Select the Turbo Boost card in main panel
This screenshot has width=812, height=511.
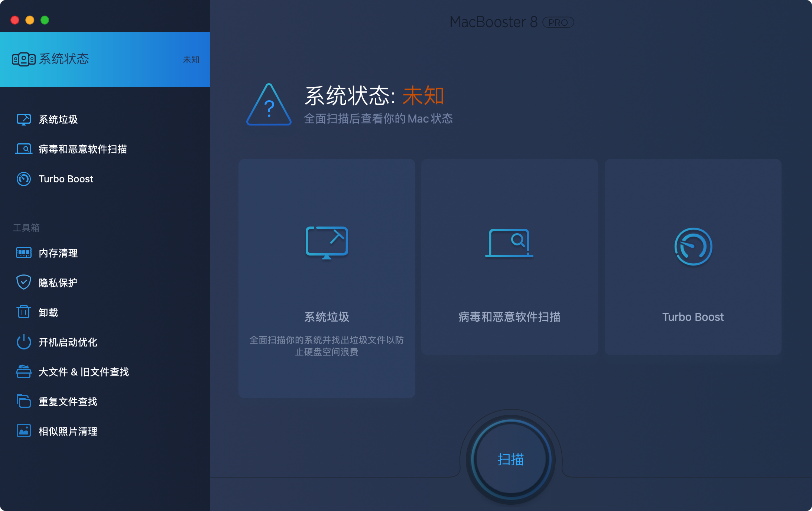(693, 257)
